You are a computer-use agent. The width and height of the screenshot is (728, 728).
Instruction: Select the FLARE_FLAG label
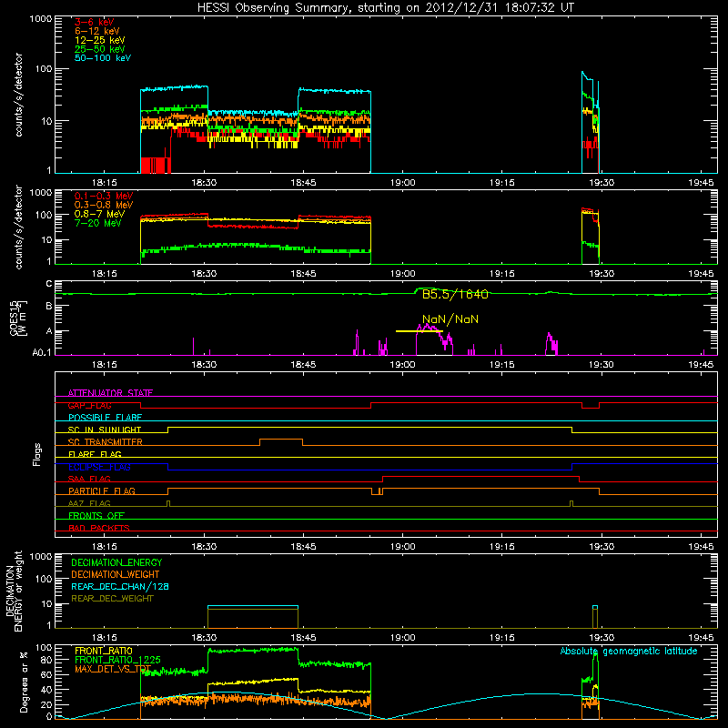[x=95, y=454]
